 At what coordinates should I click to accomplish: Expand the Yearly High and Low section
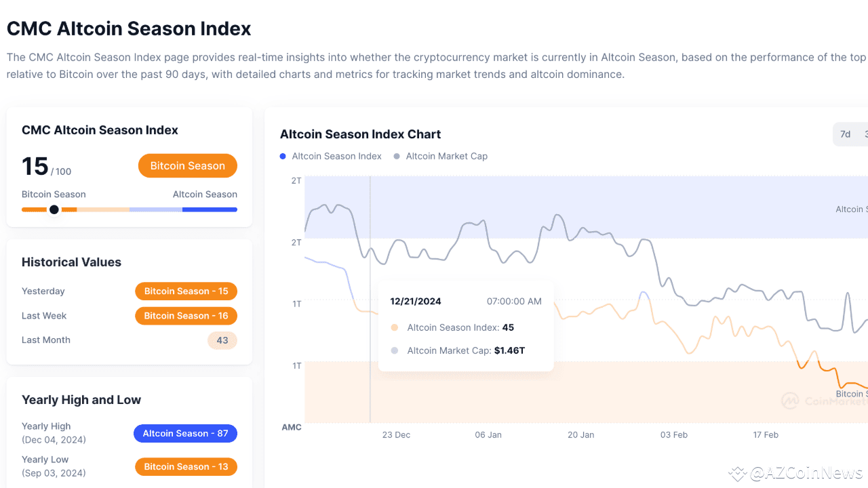tap(81, 400)
